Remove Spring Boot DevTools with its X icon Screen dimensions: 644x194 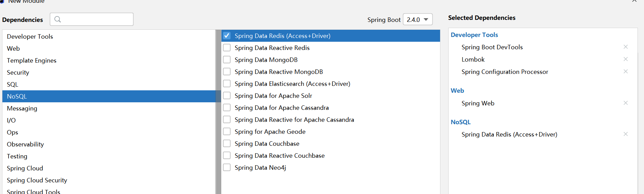626,47
